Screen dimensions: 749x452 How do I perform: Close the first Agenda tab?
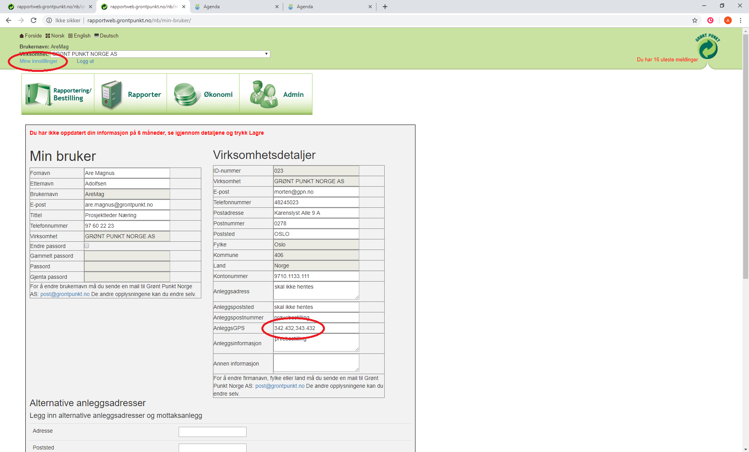coord(277,7)
